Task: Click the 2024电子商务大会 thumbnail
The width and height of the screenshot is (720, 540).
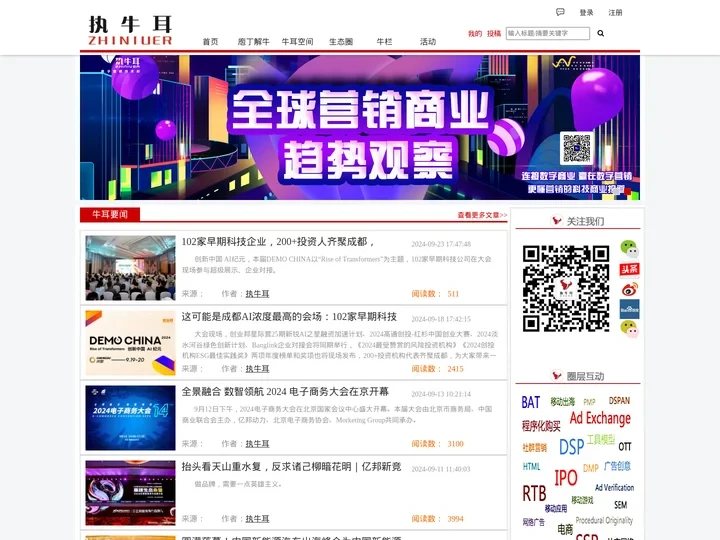Action: pos(130,418)
